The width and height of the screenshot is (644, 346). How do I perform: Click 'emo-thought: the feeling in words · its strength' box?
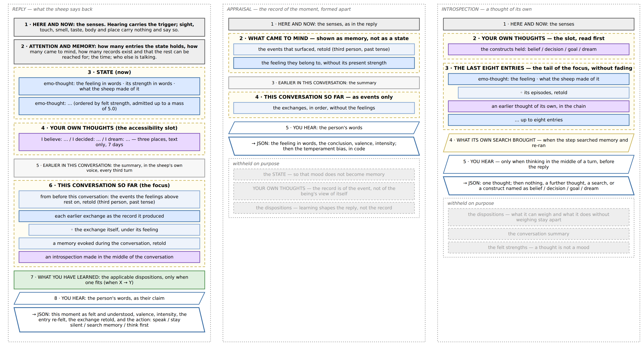coord(109,86)
